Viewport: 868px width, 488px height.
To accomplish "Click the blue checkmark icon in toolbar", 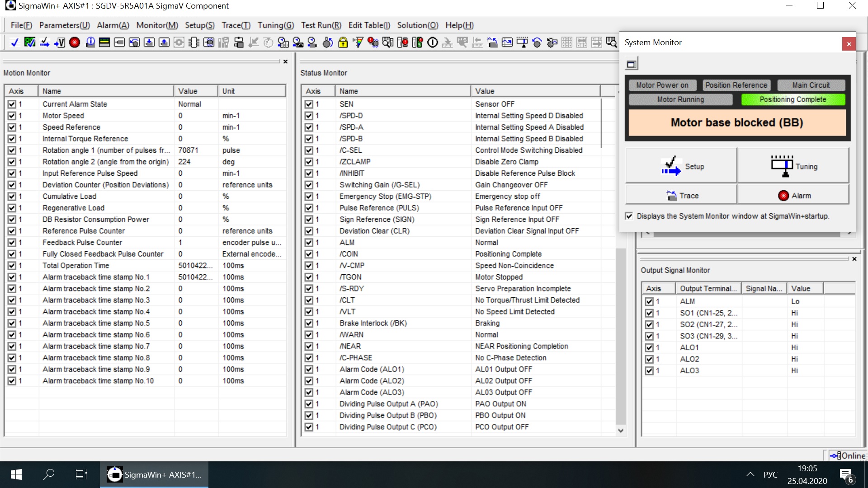I will pyautogui.click(x=14, y=42).
